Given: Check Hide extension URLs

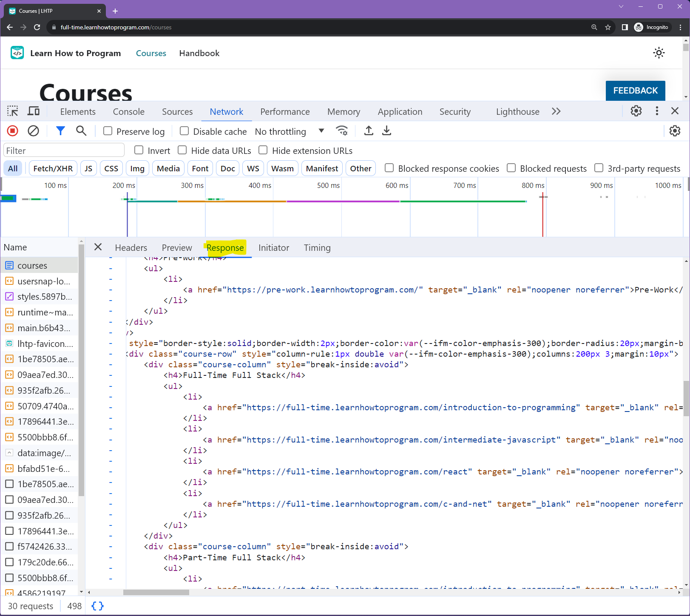Looking at the screenshot, I should pos(263,150).
